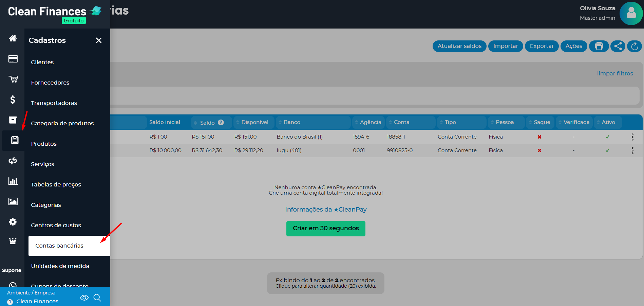Close the Cadastros menu panel
This screenshot has width=644, height=306.
pos(99,40)
